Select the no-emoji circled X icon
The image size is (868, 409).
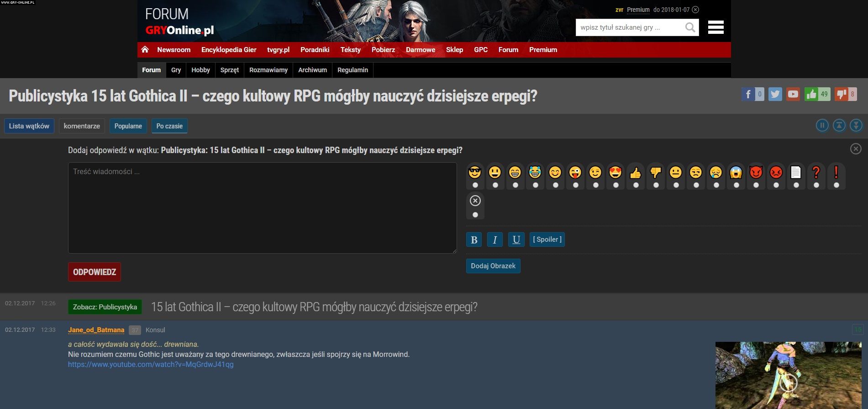click(475, 201)
